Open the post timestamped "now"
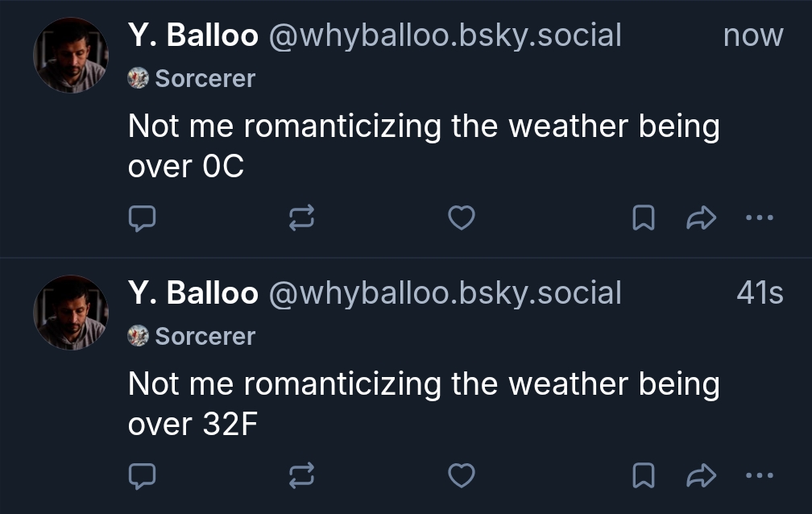Screen dimensions: 812x514 pyautogui.click(x=752, y=35)
